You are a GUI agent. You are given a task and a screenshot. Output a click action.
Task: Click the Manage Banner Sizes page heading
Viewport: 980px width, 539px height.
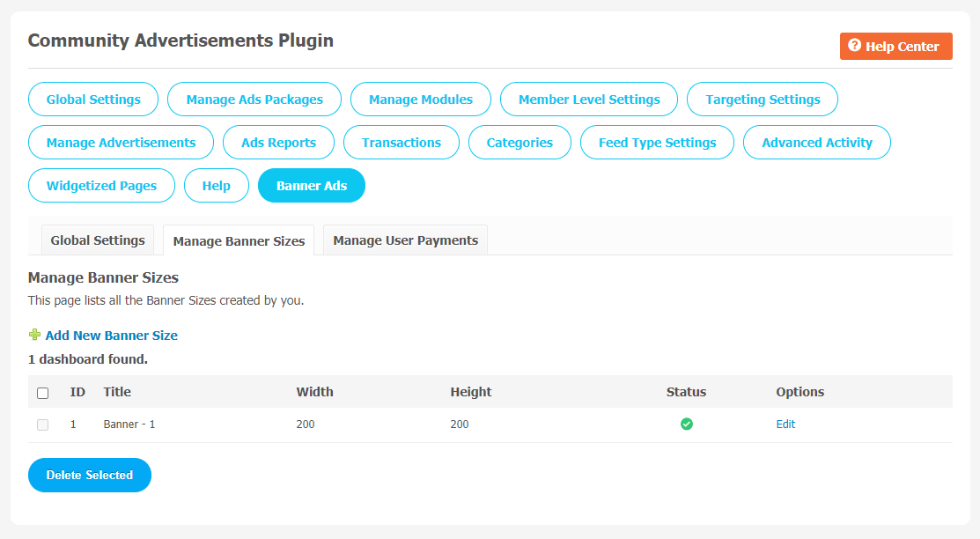point(103,277)
